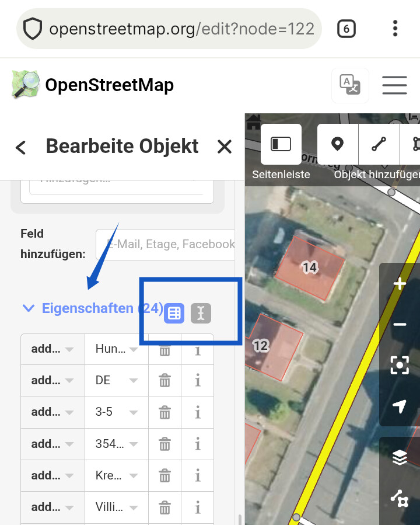Open the language translate selector icon
The height and width of the screenshot is (525, 420).
(x=350, y=85)
